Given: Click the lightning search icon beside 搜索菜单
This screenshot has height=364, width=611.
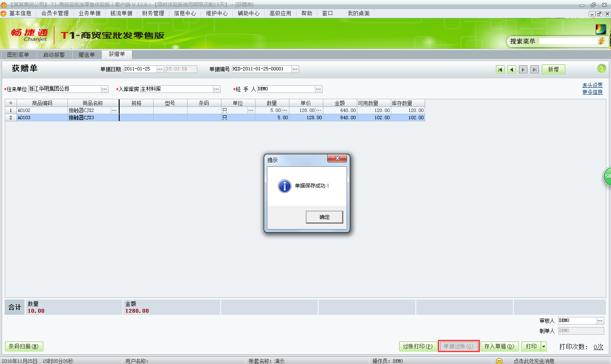Looking at the screenshot, I should [x=602, y=42].
